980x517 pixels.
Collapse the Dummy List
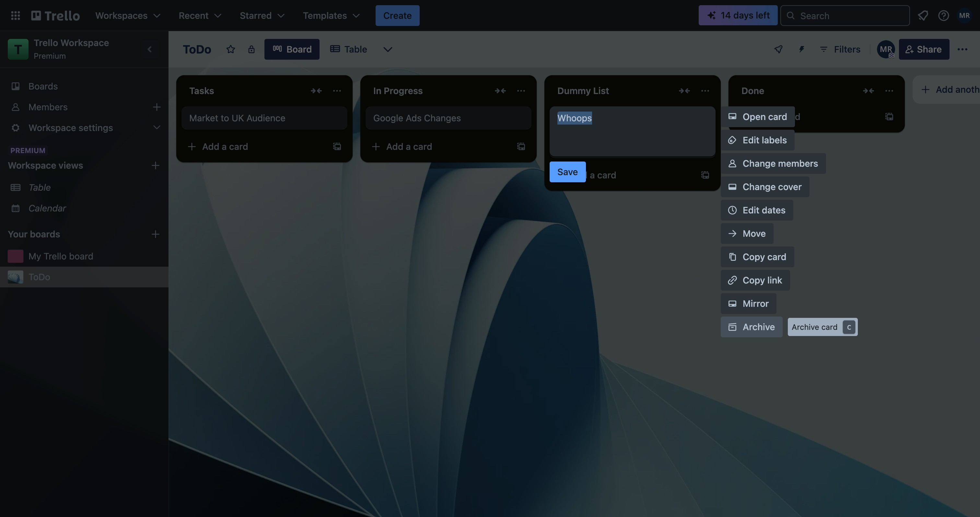(x=684, y=90)
